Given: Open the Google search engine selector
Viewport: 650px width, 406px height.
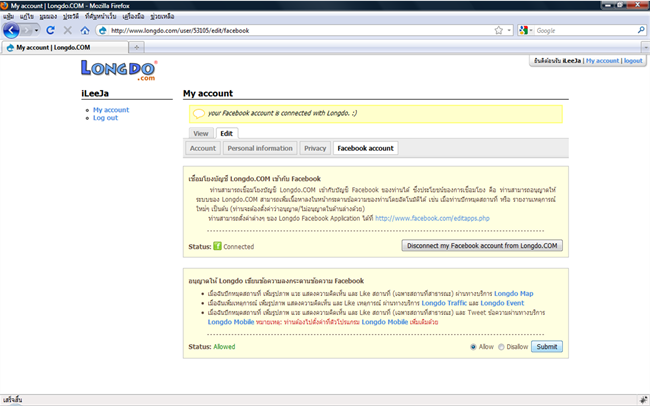Looking at the screenshot, I should click(526, 30).
